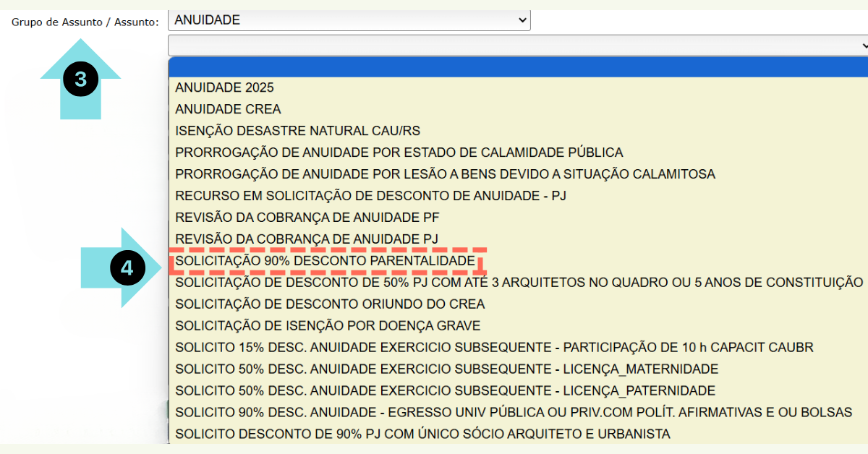Choose REVISÃO DA COBRANÇA DE ANUIDADE PF
This screenshot has height=454, width=868.
click(307, 217)
